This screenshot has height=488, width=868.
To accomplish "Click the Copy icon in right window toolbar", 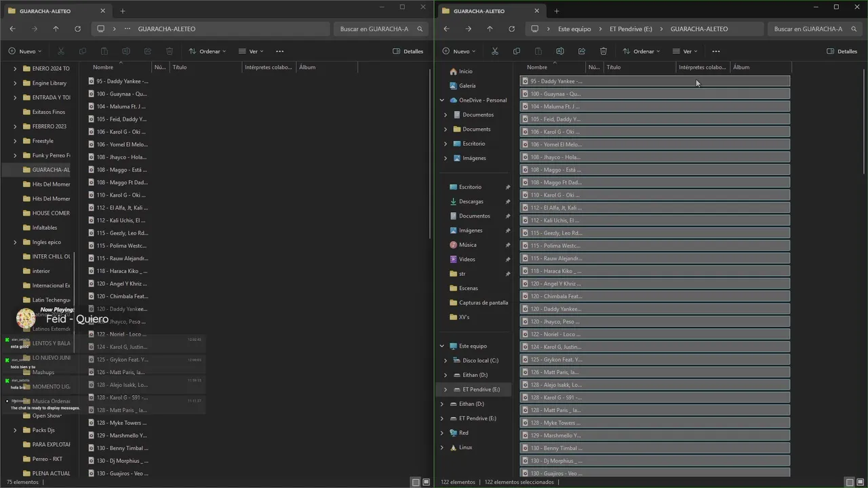I will pyautogui.click(x=516, y=51).
